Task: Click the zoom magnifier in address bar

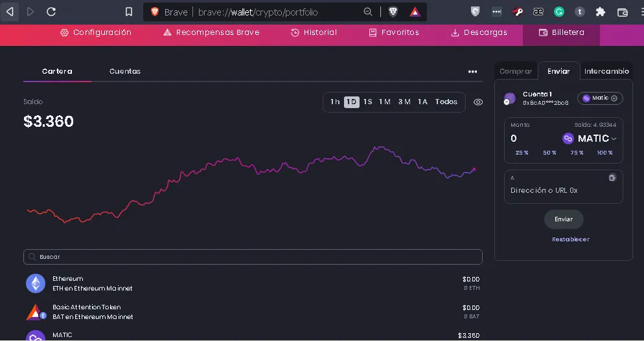Action: [x=368, y=12]
